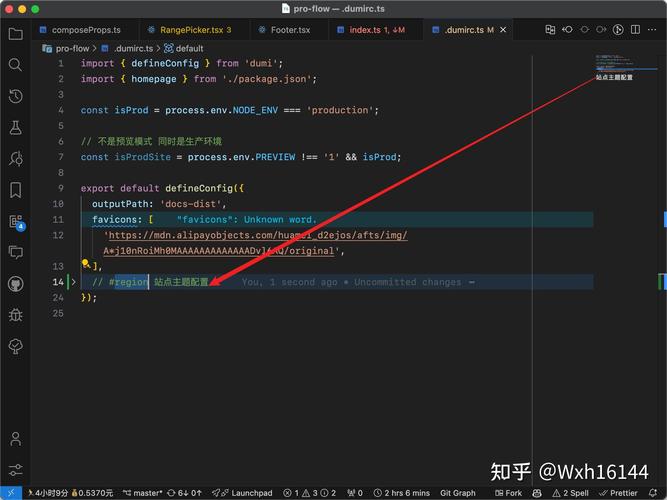Click 'Uncommitted changes' blame annotation on line 14

[408, 282]
